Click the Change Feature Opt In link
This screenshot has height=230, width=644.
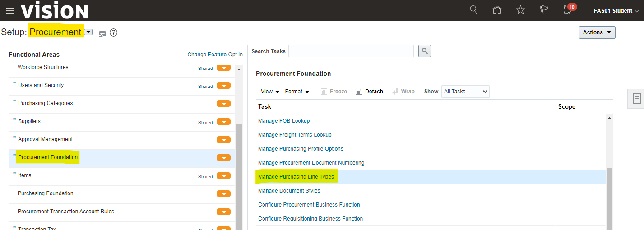pyautogui.click(x=215, y=55)
